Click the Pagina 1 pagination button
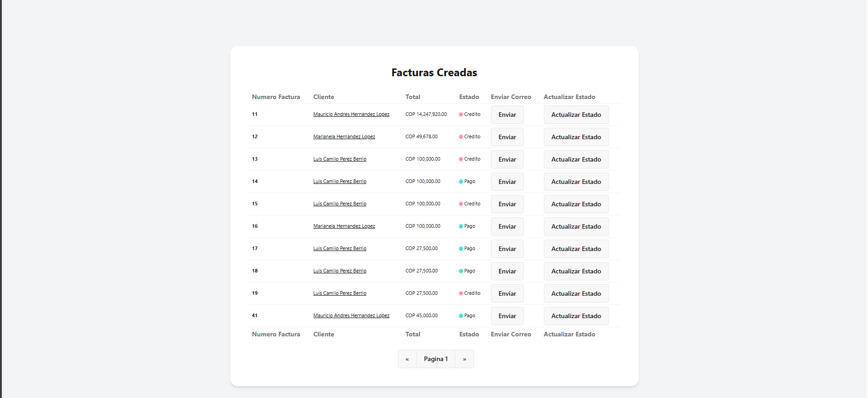Image resolution: width=868 pixels, height=398 pixels. pos(436,359)
